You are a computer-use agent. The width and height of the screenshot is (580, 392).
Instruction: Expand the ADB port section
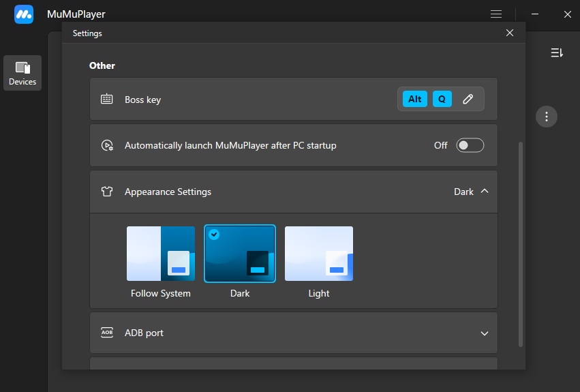(485, 333)
